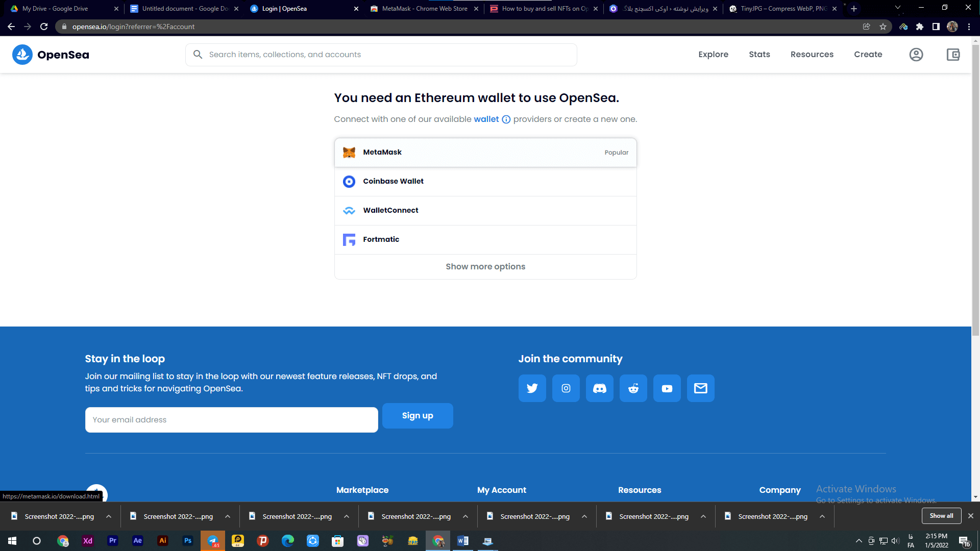Click the Sign up button
Image resolution: width=980 pixels, height=551 pixels.
[418, 416]
